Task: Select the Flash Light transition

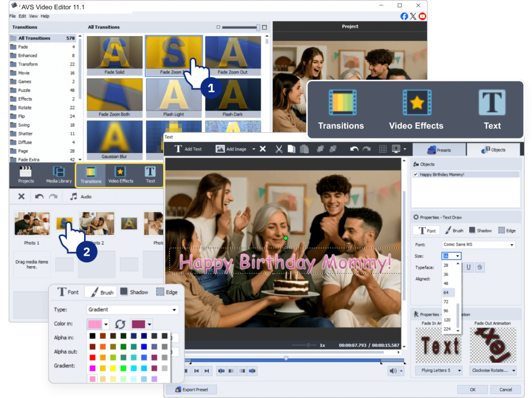Action: [x=174, y=98]
